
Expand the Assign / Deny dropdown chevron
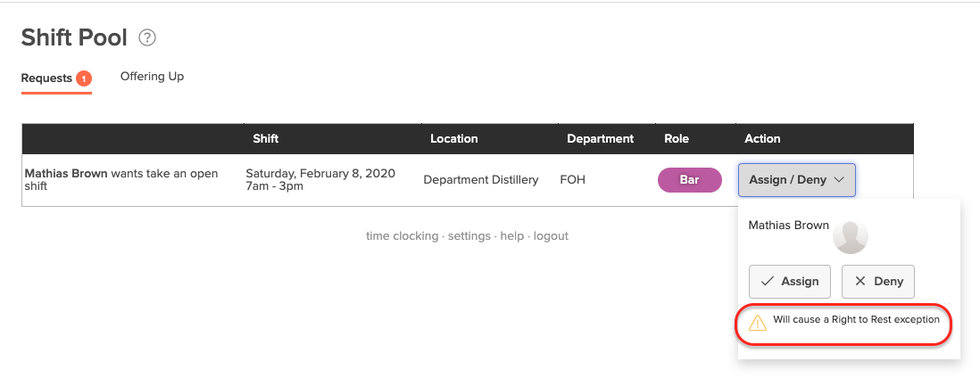click(839, 180)
